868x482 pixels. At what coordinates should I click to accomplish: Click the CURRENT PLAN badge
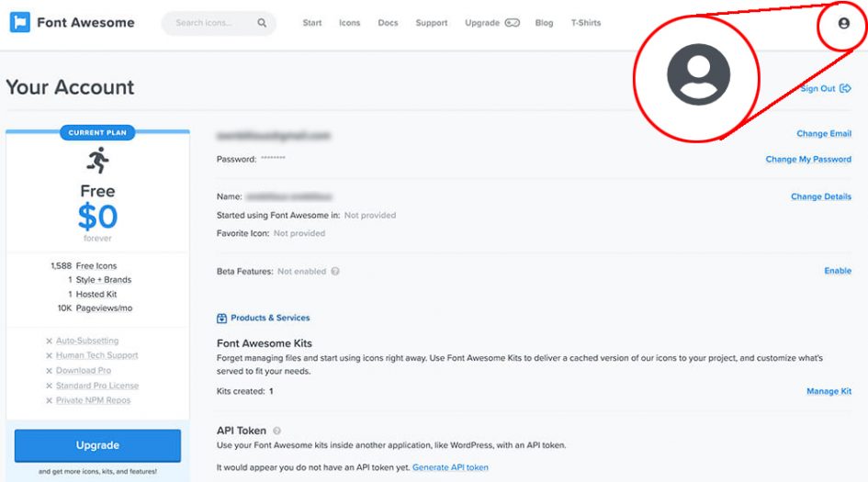(x=97, y=133)
